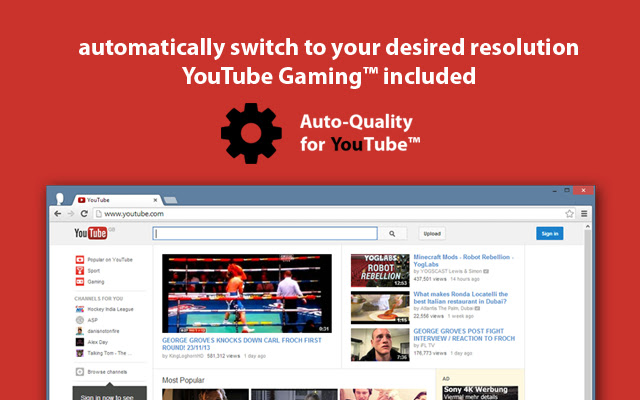Click the Chrome user profile icon
Screen dimensions: 640x400
pos(60,199)
